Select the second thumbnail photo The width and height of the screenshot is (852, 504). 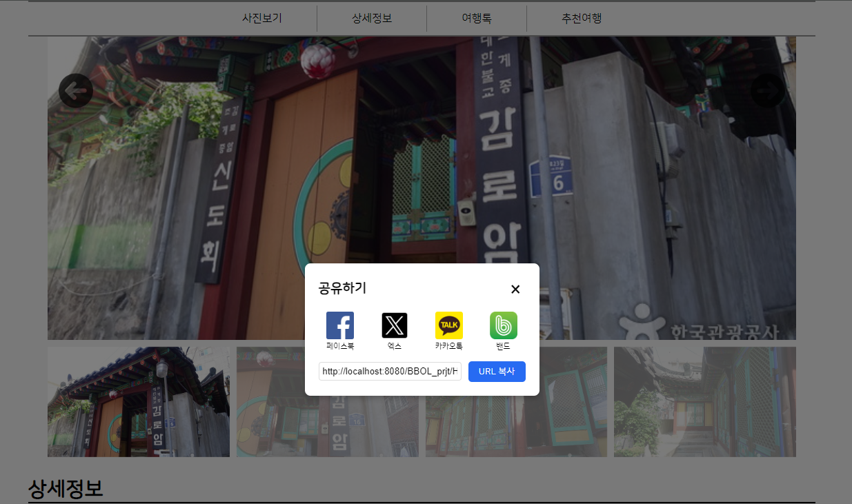328,402
